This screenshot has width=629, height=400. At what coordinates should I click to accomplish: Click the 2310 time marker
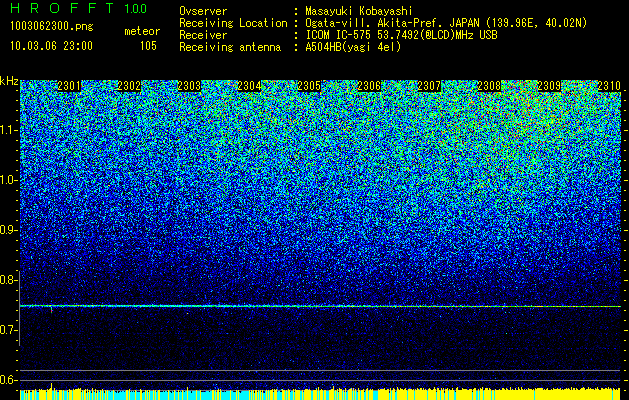tap(609, 86)
